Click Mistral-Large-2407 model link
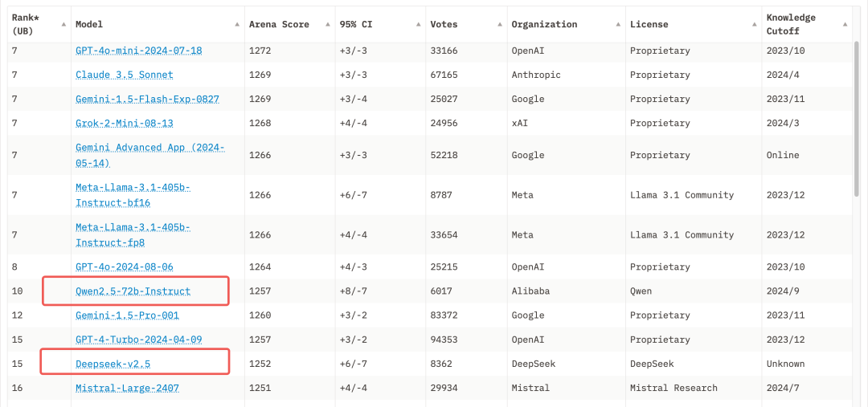Viewport: 868px width, 407px height. (127, 388)
